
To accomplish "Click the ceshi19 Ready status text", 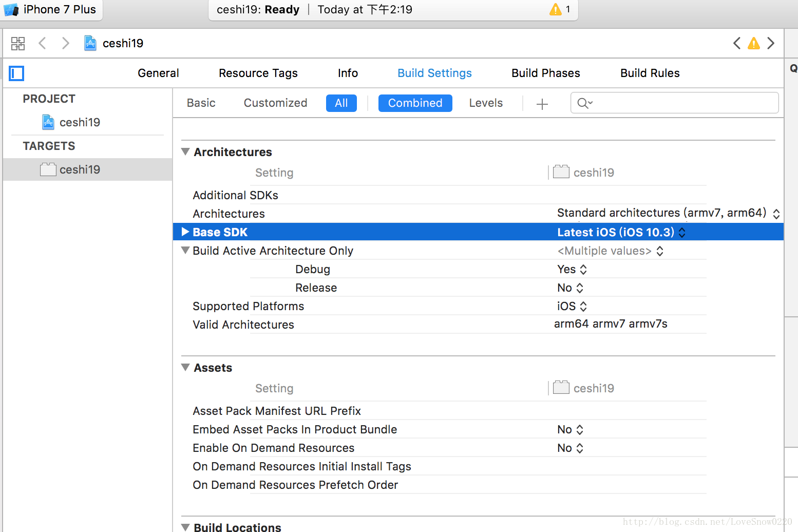I will [258, 9].
